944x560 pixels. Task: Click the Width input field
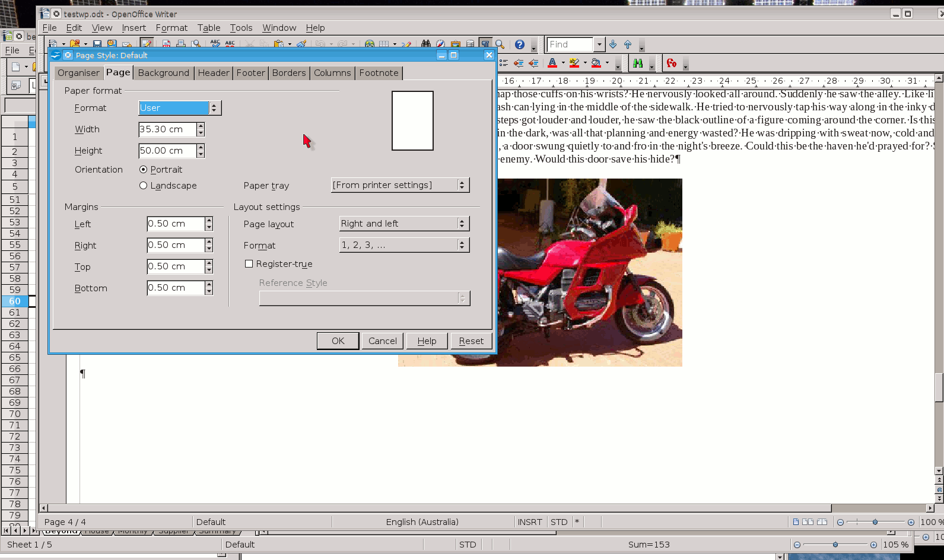167,129
